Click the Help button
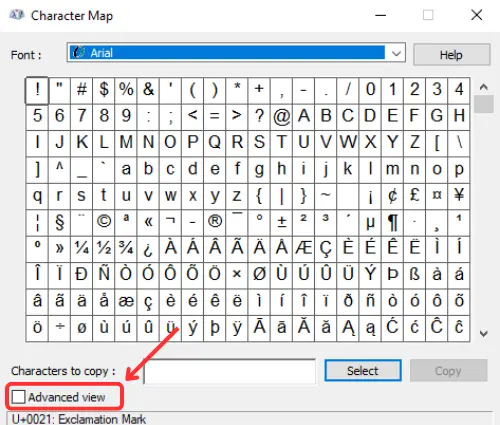This screenshot has width=500, height=425. (451, 55)
